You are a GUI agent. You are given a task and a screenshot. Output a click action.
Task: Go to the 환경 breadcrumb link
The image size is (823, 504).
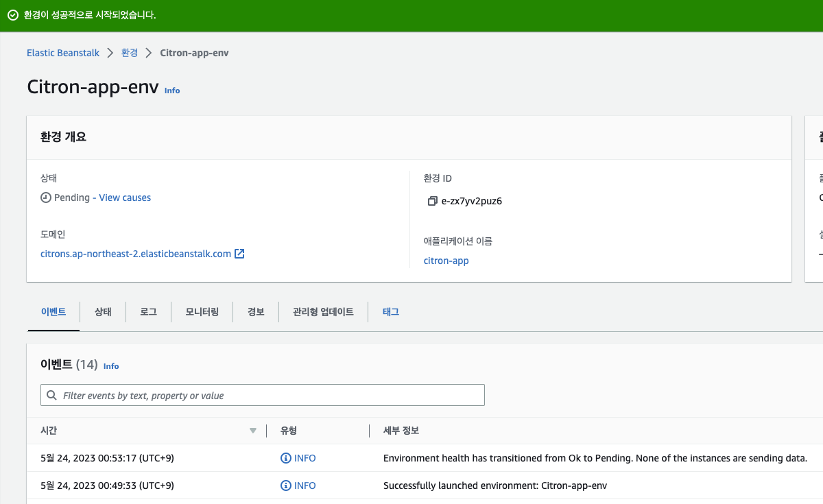coord(130,53)
